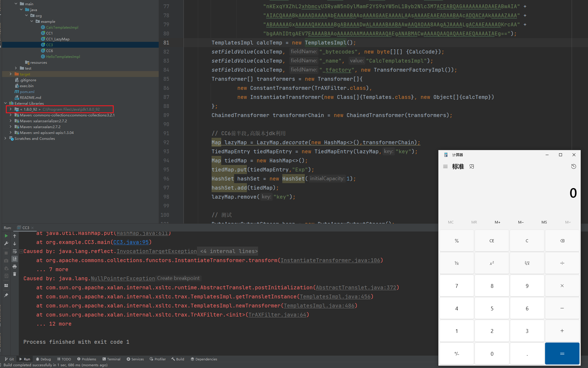Viewport: 588px width, 368px height.
Task: Open the calculator hamburger navigation menu
Action: (445, 166)
